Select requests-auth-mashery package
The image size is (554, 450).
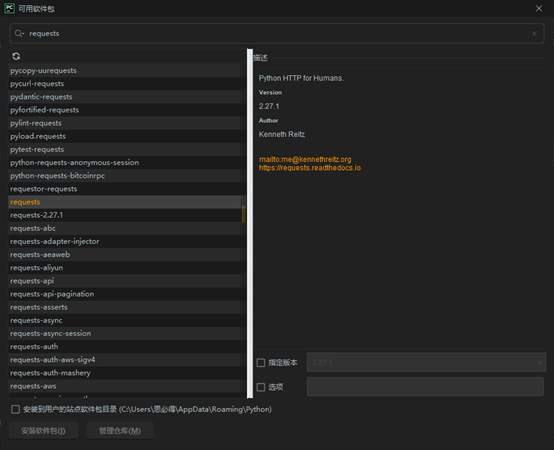pyautogui.click(x=125, y=373)
